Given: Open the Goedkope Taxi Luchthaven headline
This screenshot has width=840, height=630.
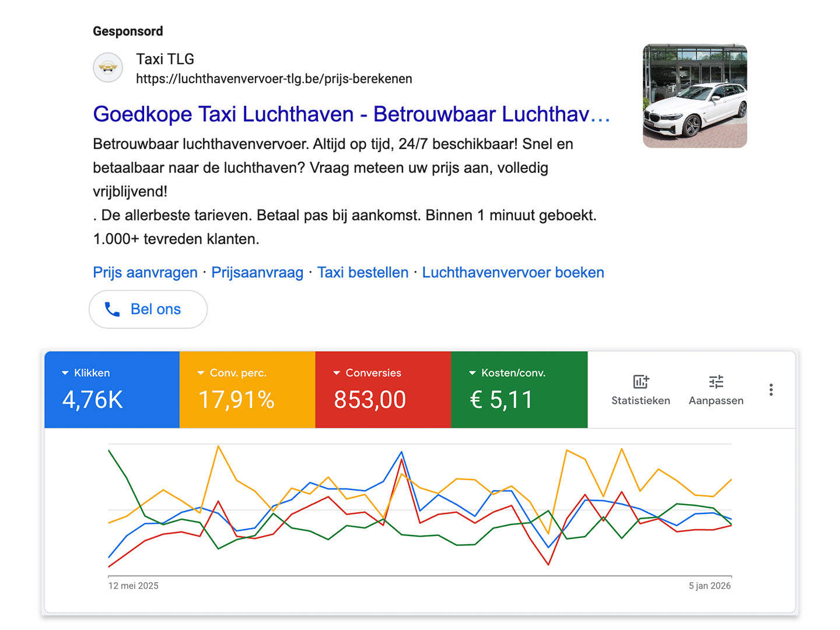Looking at the screenshot, I should (x=351, y=114).
